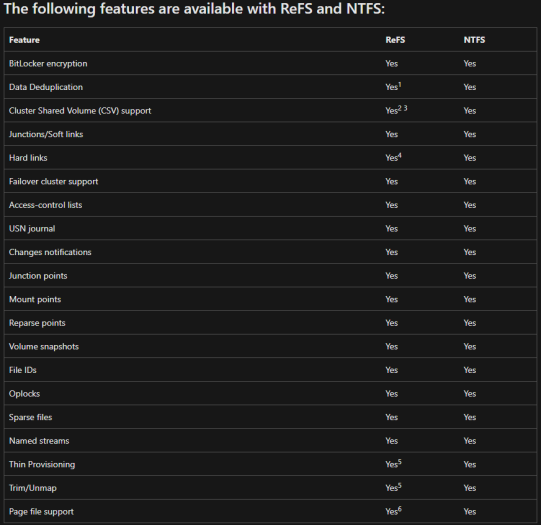Click the ReFS column header
The width and height of the screenshot is (541, 525).
(395, 40)
